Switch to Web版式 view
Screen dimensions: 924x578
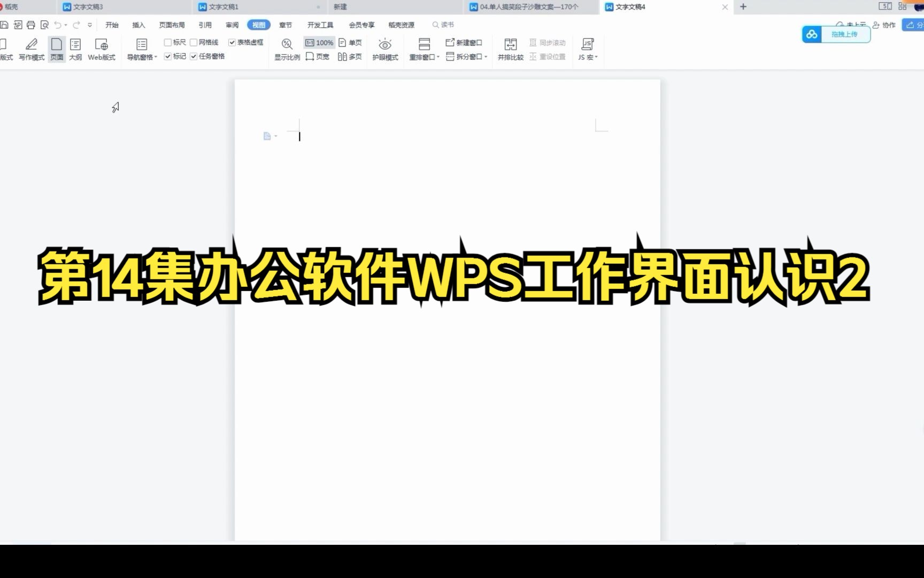click(102, 49)
